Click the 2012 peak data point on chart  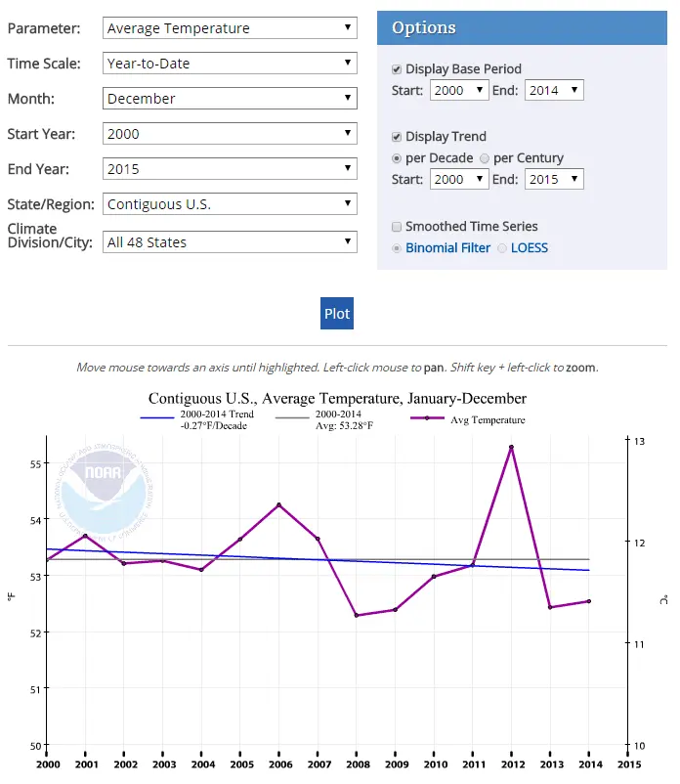tap(511, 447)
